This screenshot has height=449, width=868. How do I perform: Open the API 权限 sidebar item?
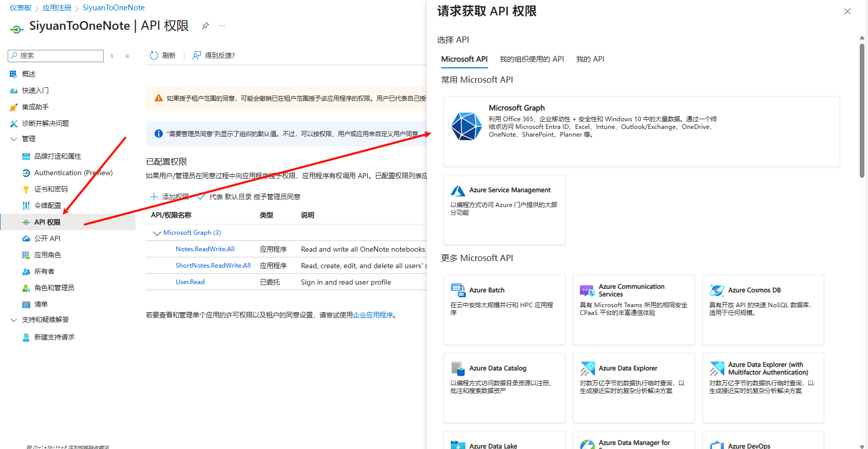(68, 222)
